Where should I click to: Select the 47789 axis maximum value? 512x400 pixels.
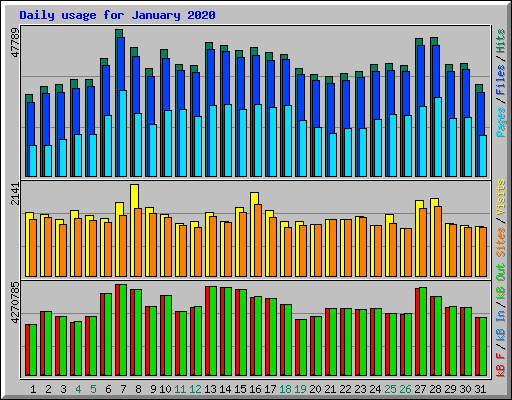click(15, 43)
